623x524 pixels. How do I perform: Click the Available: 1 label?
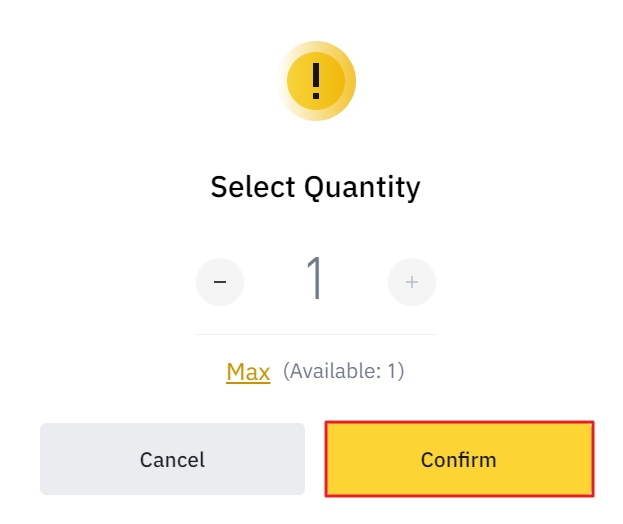tap(343, 372)
